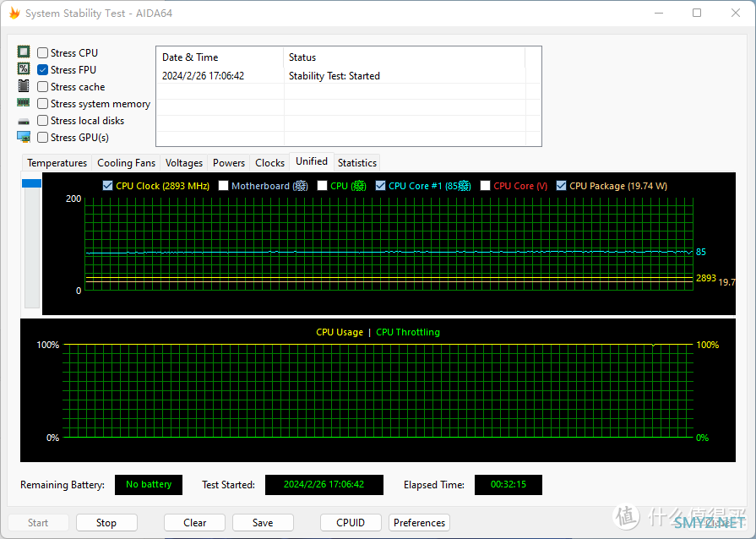756x539 pixels.
Task: Open the Statistics tab
Action: [357, 163]
